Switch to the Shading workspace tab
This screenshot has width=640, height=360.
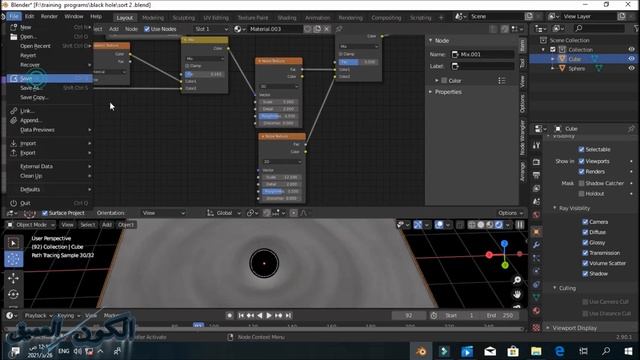[x=287, y=18]
